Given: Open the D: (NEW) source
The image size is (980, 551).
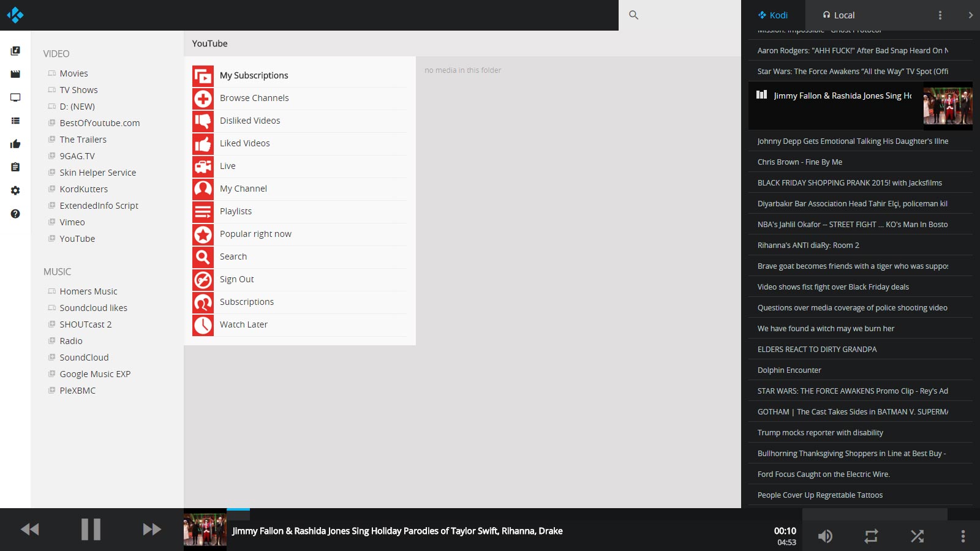Looking at the screenshot, I should [77, 107].
